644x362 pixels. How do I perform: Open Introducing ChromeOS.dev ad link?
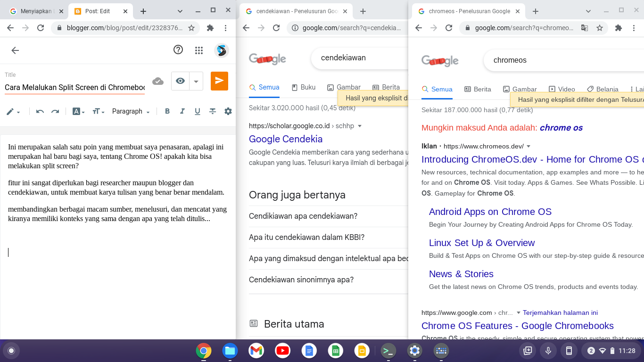point(533,159)
